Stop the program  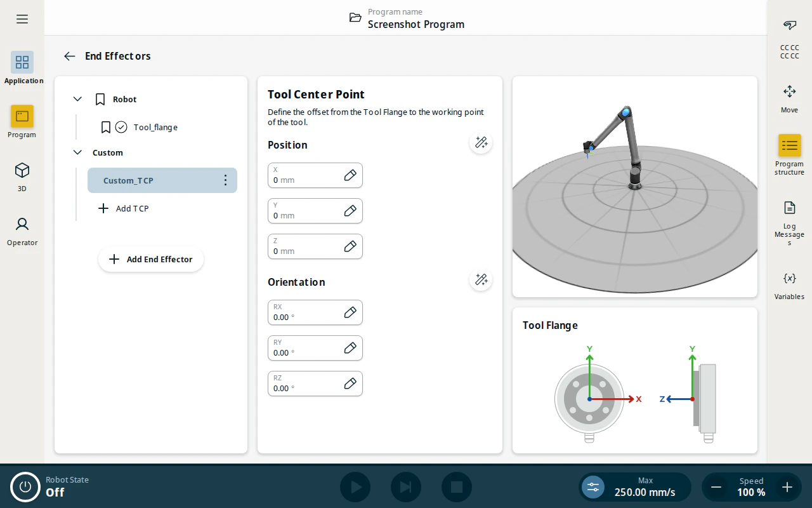(457, 487)
